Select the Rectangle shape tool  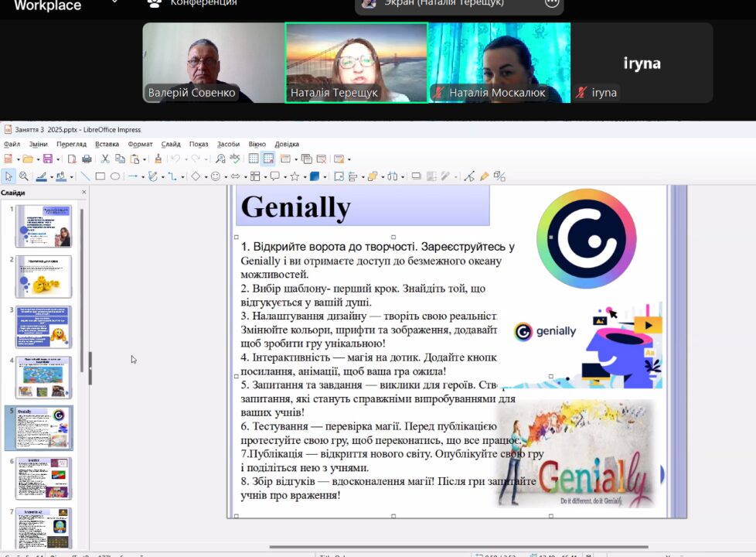coord(100,176)
